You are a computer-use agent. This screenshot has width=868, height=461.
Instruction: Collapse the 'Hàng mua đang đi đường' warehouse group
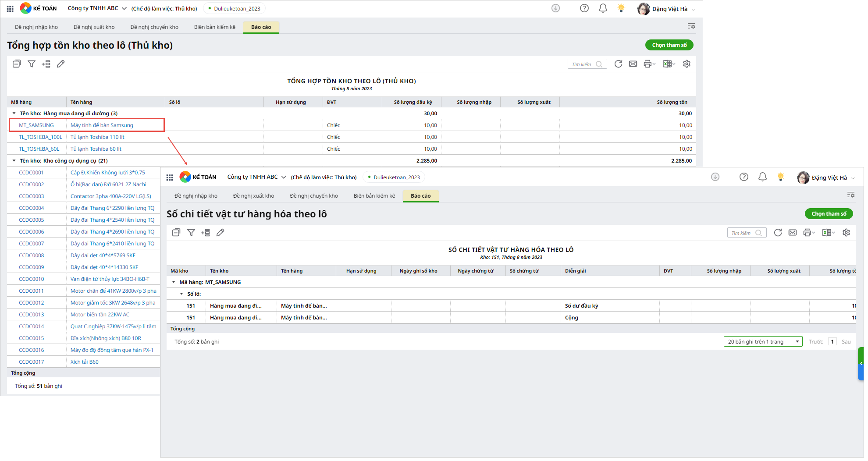coord(14,113)
